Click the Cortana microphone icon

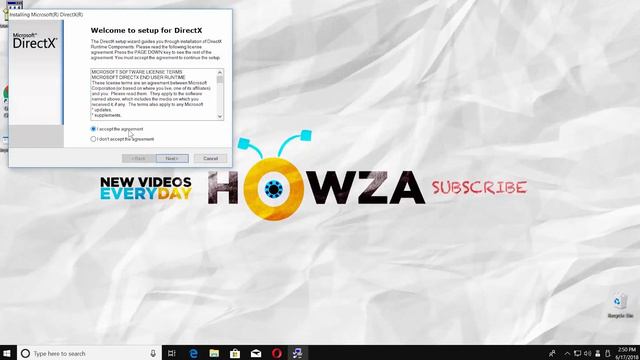153,353
